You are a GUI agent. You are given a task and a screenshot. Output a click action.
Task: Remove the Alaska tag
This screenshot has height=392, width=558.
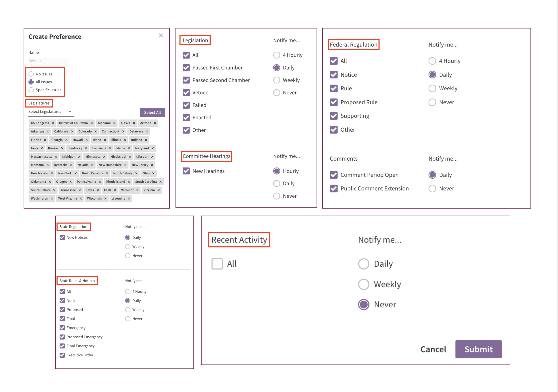click(134, 123)
